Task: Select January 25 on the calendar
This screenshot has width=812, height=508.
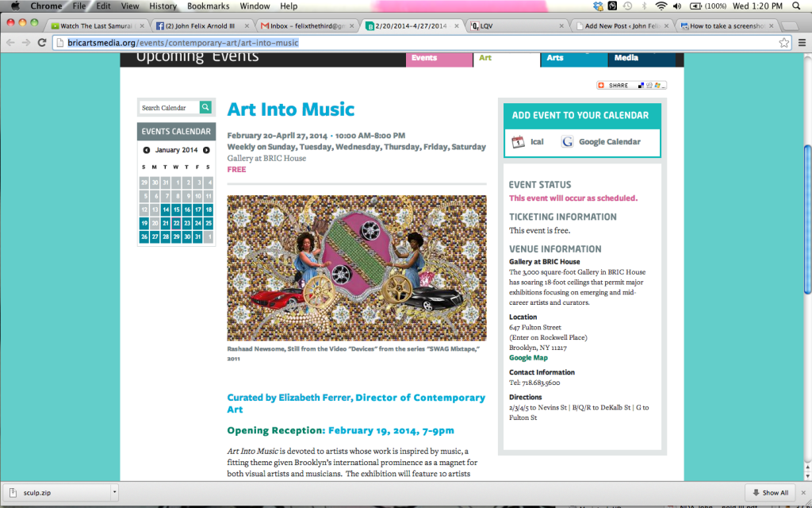Action: coord(209,223)
